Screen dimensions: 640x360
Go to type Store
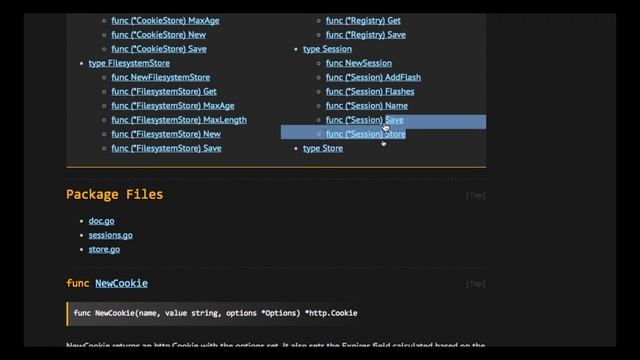[323, 148]
